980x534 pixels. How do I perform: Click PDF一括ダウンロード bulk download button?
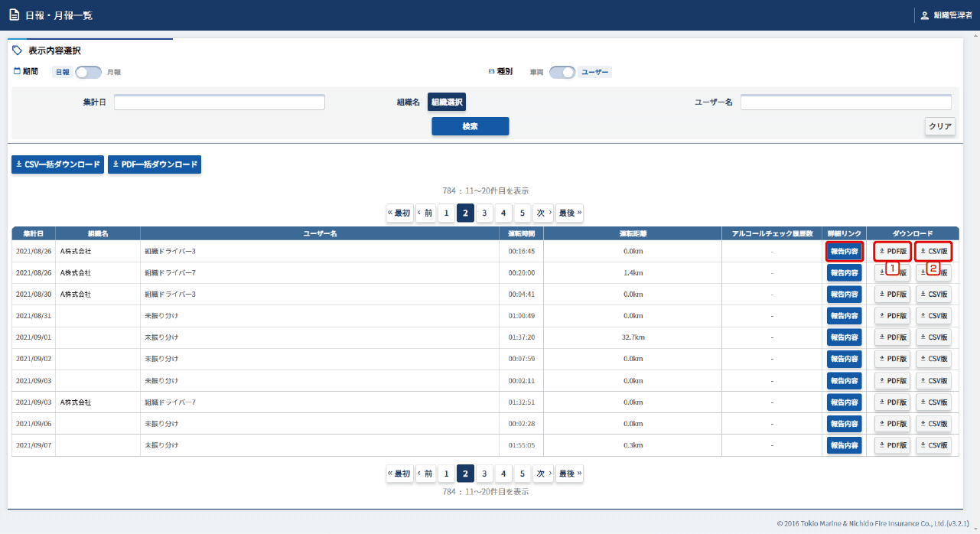point(155,164)
